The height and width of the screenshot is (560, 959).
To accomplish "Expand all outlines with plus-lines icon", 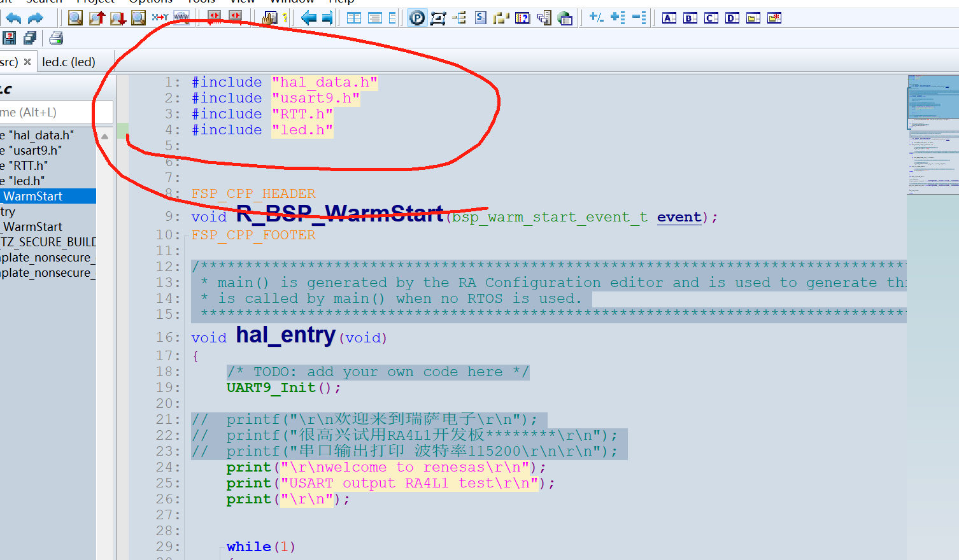I will pos(618,18).
